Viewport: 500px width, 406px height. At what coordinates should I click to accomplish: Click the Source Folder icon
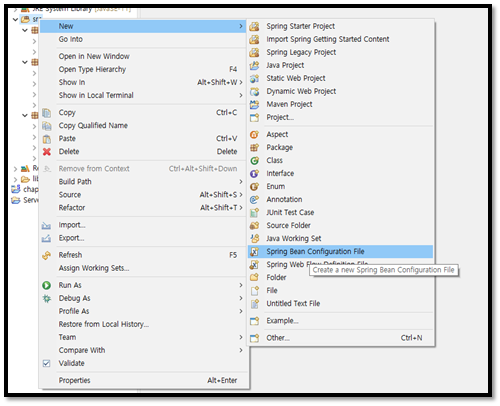pyautogui.click(x=254, y=225)
